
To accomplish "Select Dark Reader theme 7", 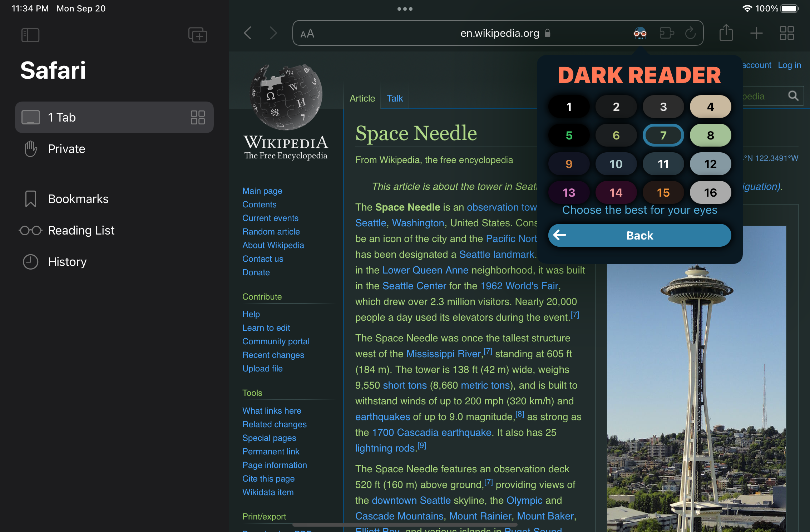I will (x=663, y=135).
